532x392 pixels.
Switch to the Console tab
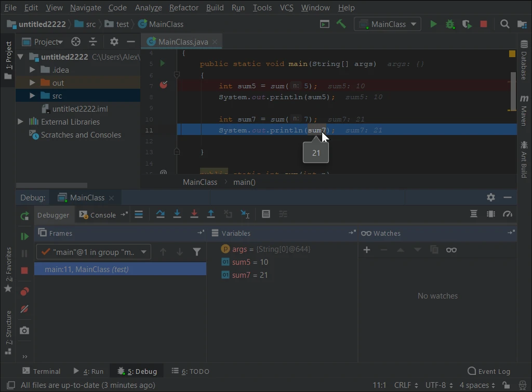click(98, 214)
